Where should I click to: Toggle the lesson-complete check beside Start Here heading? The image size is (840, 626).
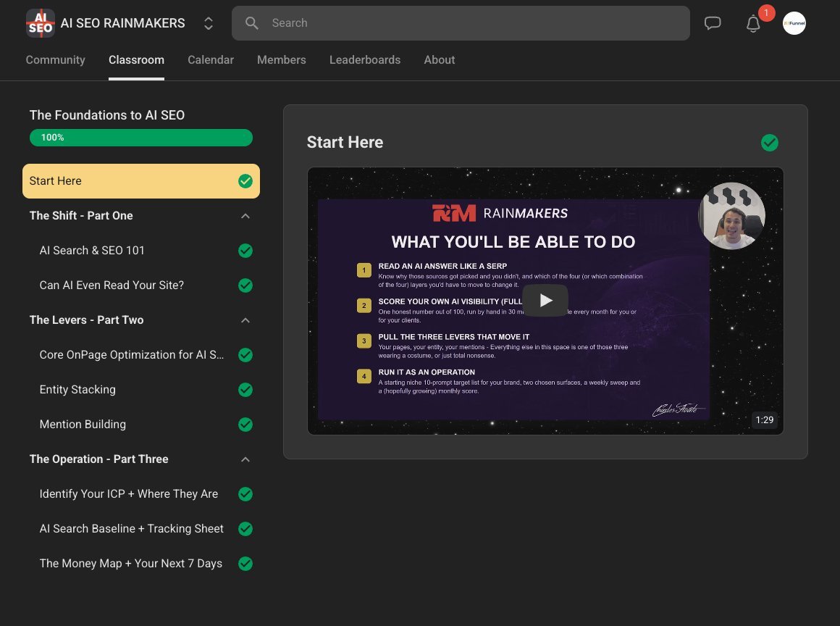coord(770,143)
